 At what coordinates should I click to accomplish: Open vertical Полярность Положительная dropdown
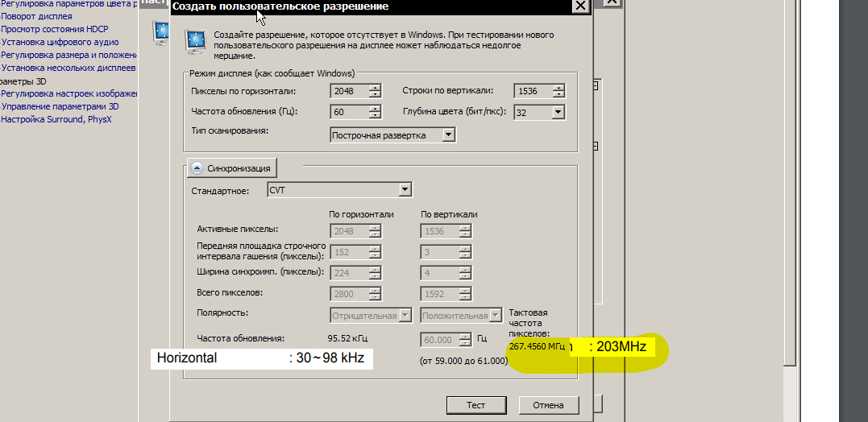(x=496, y=315)
